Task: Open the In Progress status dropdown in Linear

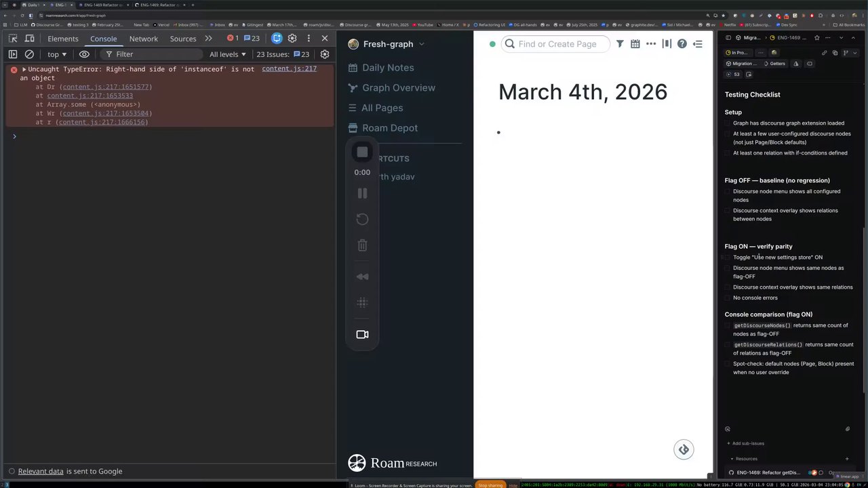Action: (737, 52)
